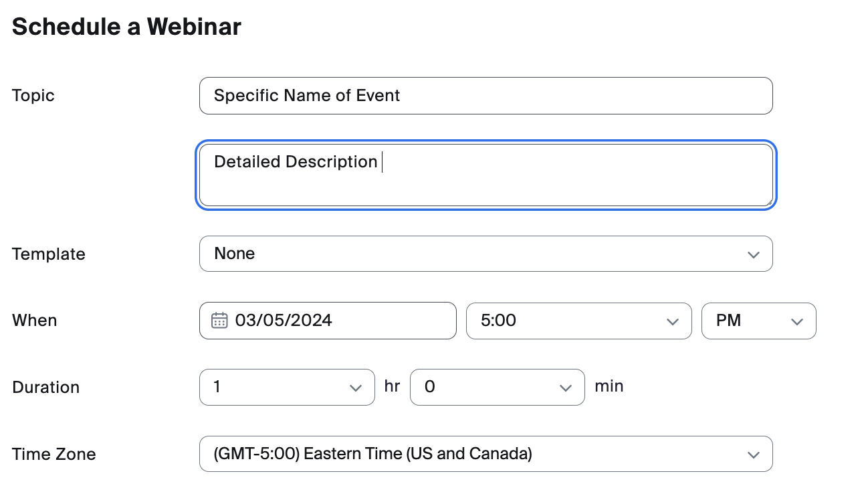The width and height of the screenshot is (868, 494).
Task: Click the chevron arrow on the PM dropdown
Action: (x=796, y=321)
